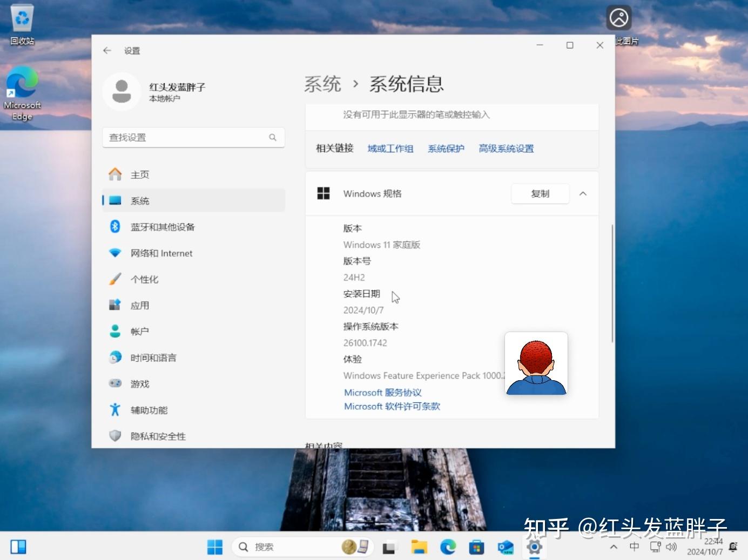Open the 辅助功能 accessibility icon

(115, 410)
